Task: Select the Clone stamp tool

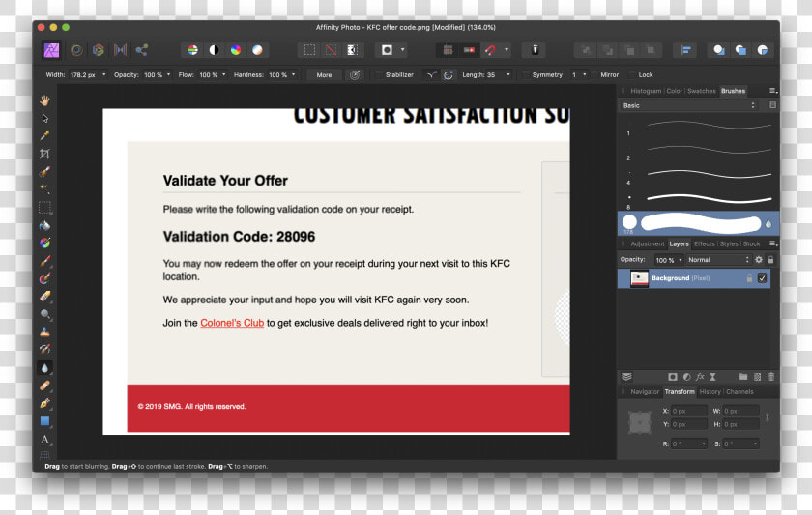Action: click(45, 331)
